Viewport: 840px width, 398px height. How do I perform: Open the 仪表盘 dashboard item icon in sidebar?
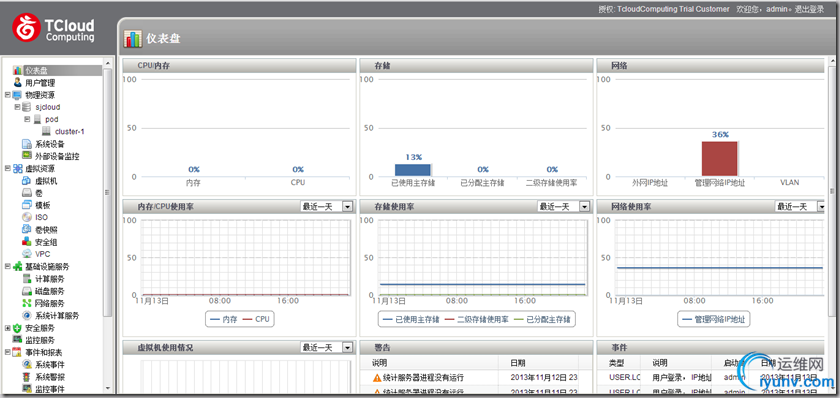18,70
